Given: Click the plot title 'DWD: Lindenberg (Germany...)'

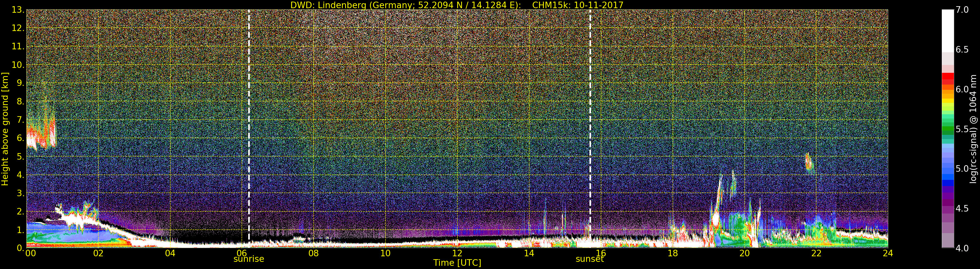Looking at the screenshot, I should [x=457, y=5].
